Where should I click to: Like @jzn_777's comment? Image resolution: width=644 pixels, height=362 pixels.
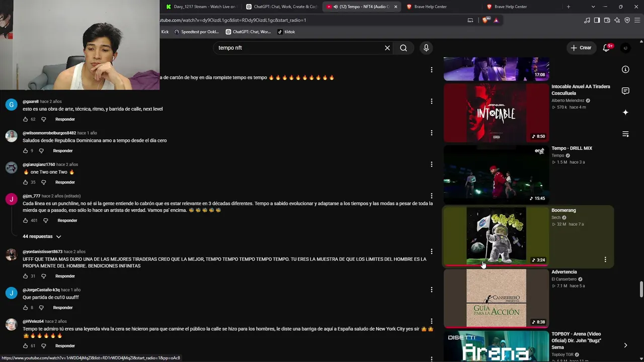(25, 220)
